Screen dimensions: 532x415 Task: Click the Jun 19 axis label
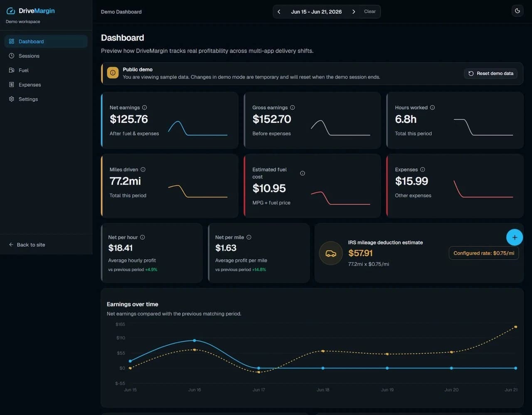(387, 390)
